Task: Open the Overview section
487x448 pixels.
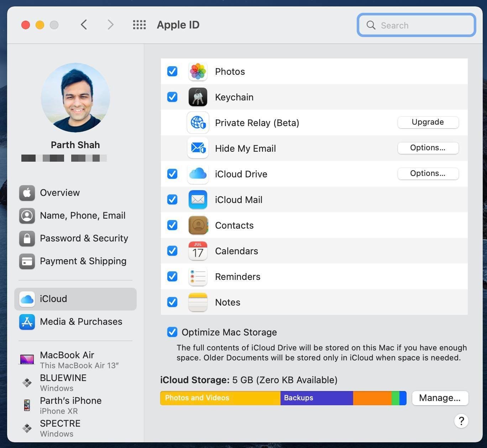Action: pyautogui.click(x=75, y=193)
